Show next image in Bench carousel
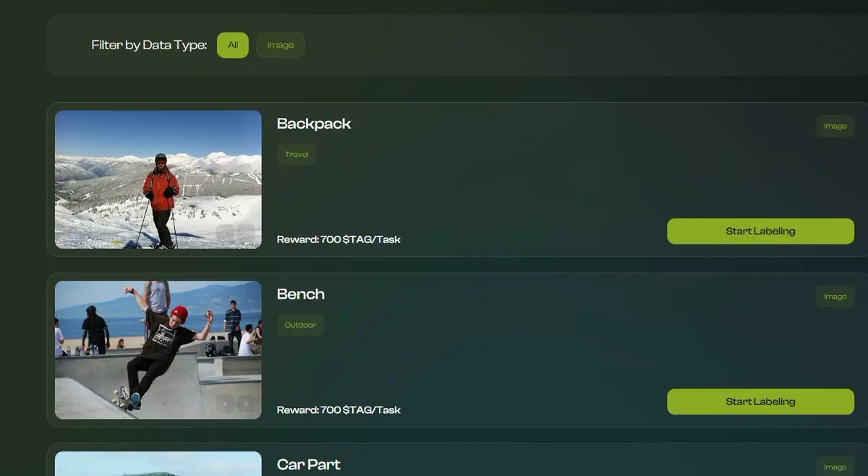 [246, 404]
